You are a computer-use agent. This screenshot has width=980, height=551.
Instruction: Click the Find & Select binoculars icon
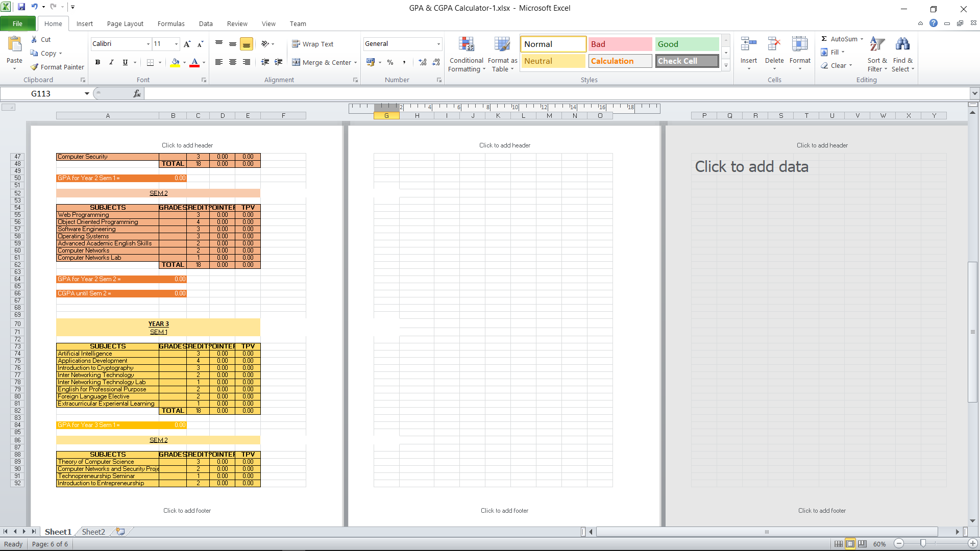pyautogui.click(x=902, y=44)
